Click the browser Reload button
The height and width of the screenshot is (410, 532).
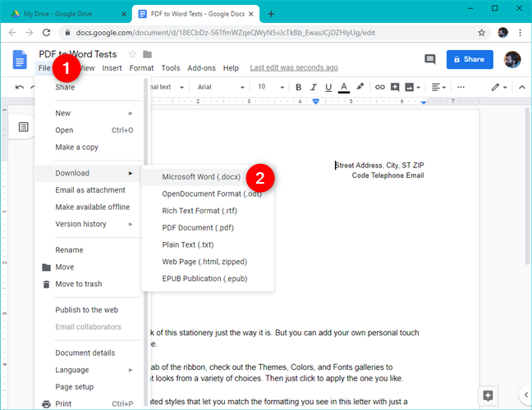47,33
